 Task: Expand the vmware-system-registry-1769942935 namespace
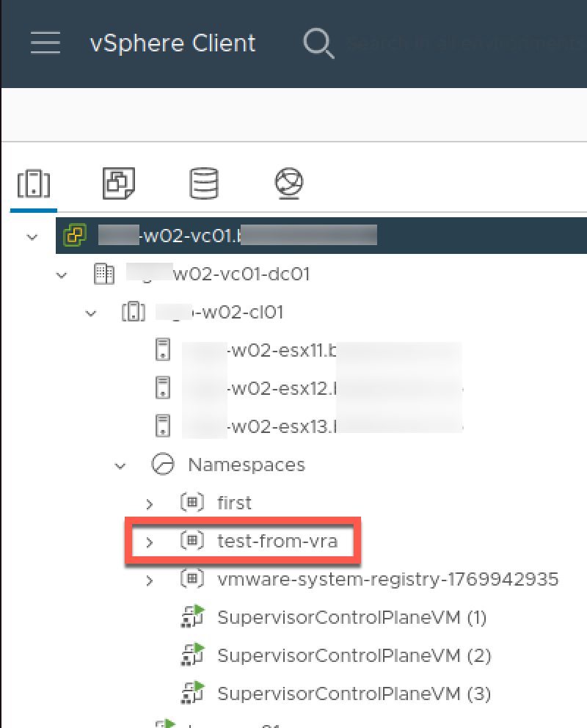149,580
